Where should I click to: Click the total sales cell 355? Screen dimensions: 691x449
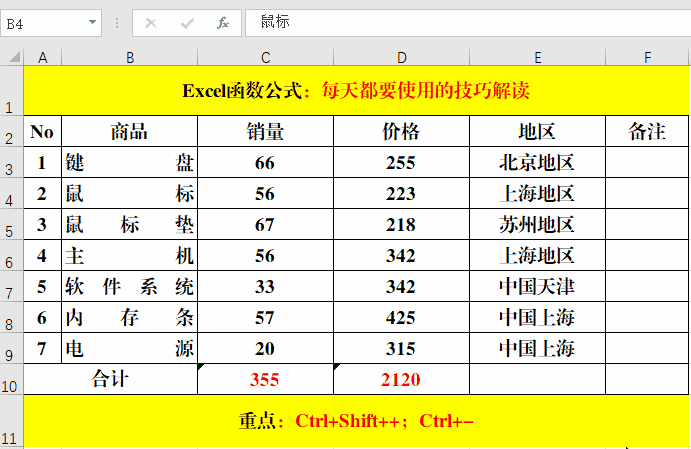click(266, 379)
